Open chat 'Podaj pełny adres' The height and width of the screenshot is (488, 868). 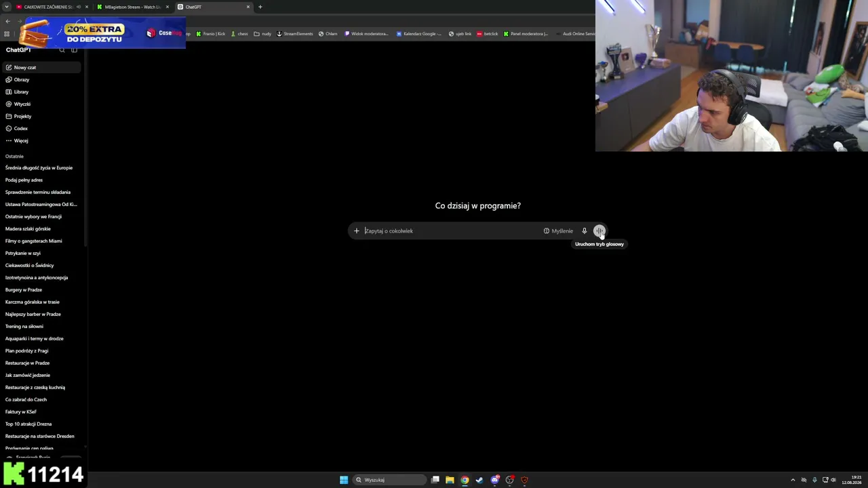coord(41,180)
